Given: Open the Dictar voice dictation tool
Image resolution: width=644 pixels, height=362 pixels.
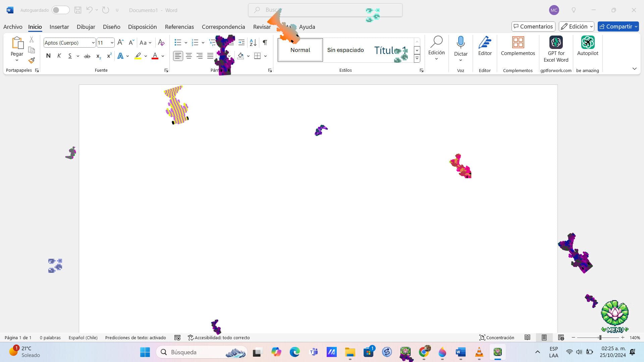Looking at the screenshot, I should coord(461,47).
